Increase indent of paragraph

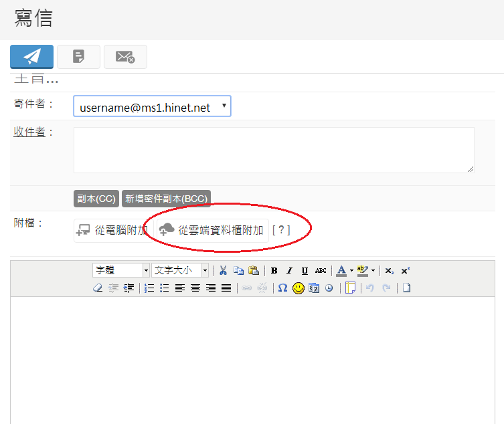(x=129, y=288)
